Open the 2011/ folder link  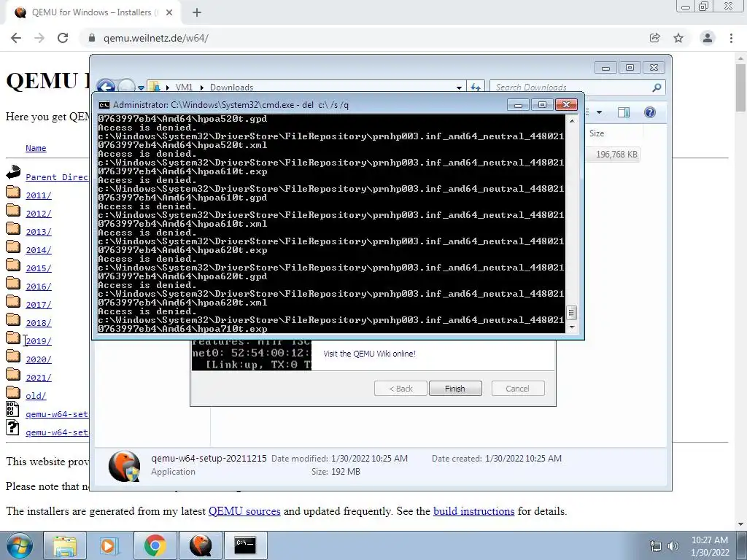tap(39, 195)
